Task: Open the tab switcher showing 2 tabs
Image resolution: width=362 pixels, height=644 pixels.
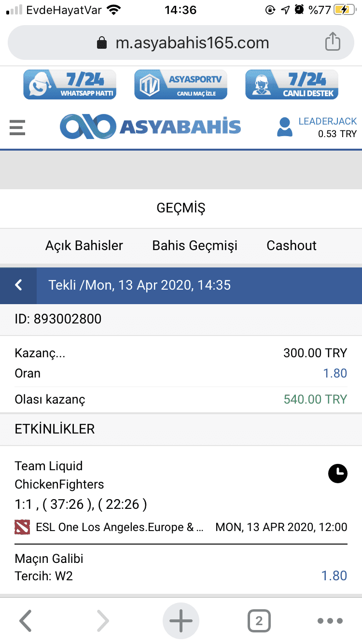Action: (259, 621)
